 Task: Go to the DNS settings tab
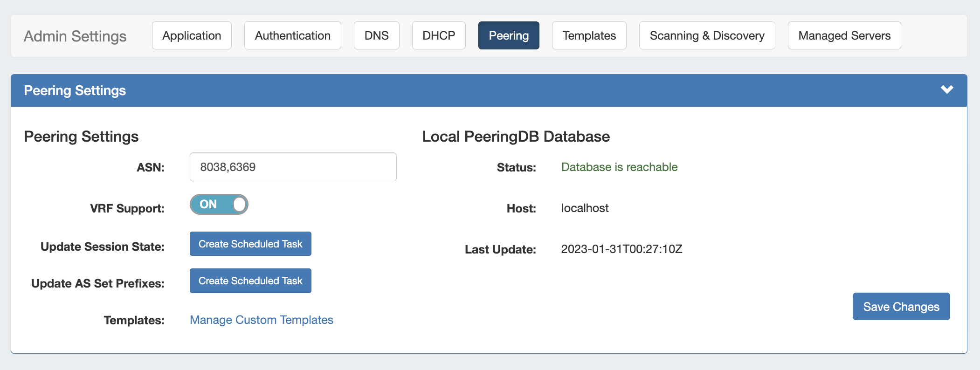[376, 35]
